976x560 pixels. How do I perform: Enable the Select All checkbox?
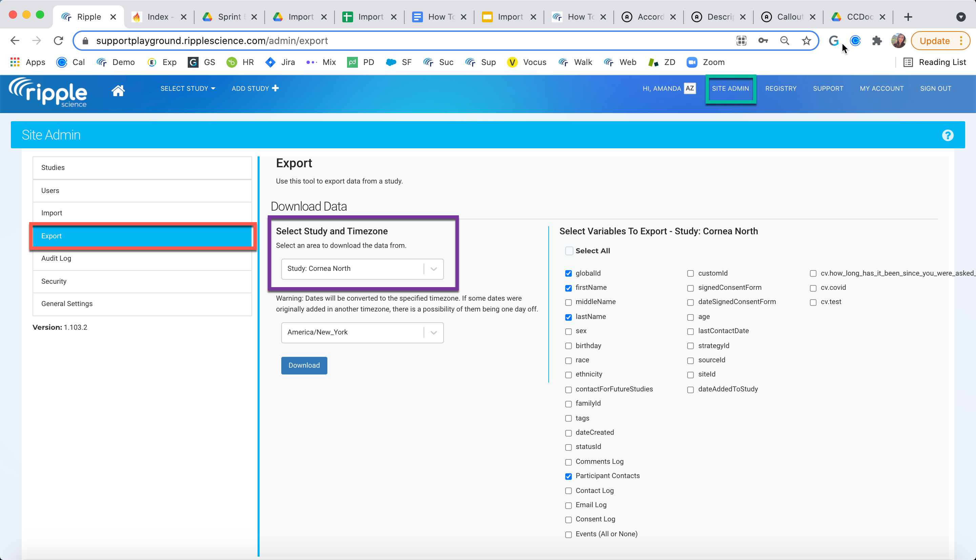[569, 251]
